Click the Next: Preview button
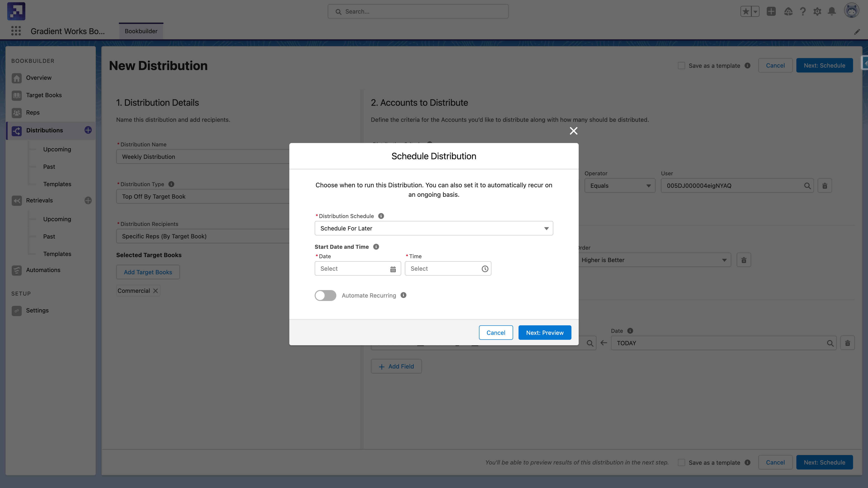Image resolution: width=868 pixels, height=488 pixels. 545,333
